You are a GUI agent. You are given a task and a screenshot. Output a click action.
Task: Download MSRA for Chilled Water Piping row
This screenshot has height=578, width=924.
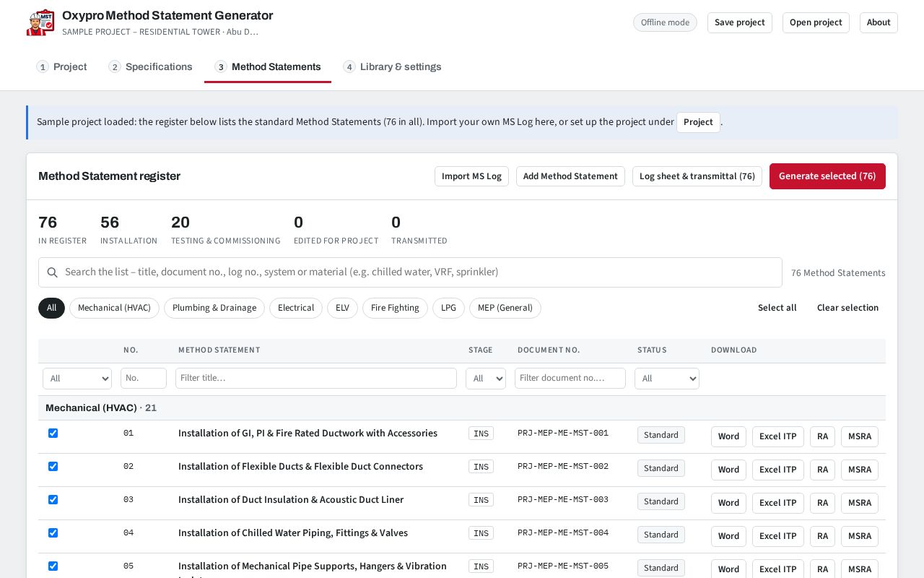(860, 536)
